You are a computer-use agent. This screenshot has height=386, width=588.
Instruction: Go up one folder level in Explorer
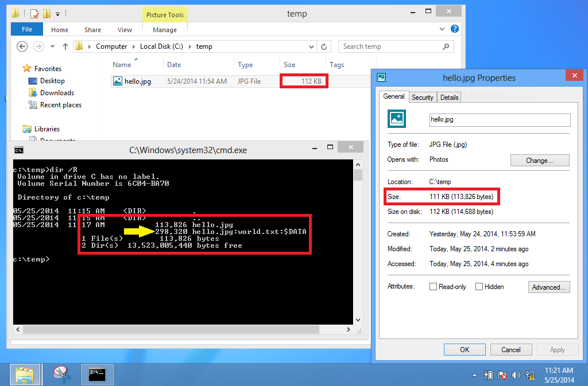pos(65,46)
